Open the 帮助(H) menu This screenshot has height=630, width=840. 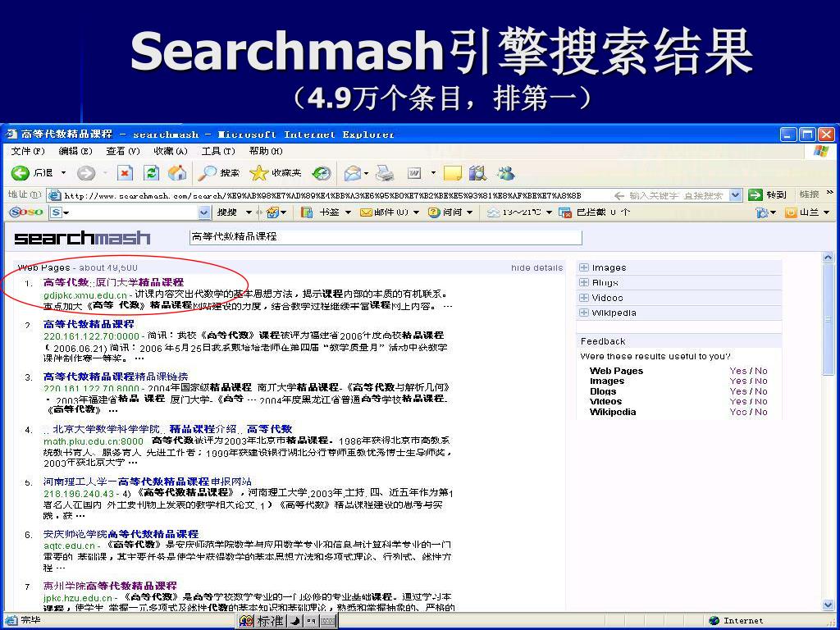(266, 151)
